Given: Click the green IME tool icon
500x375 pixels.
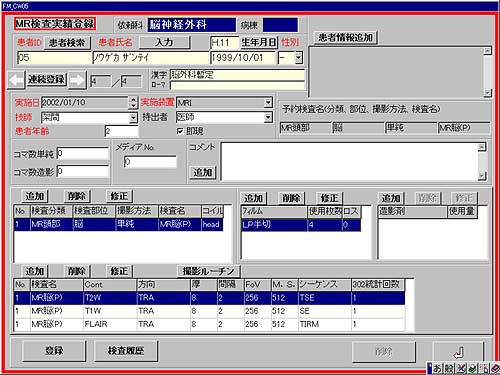Looking at the screenshot, I should 472,368.
